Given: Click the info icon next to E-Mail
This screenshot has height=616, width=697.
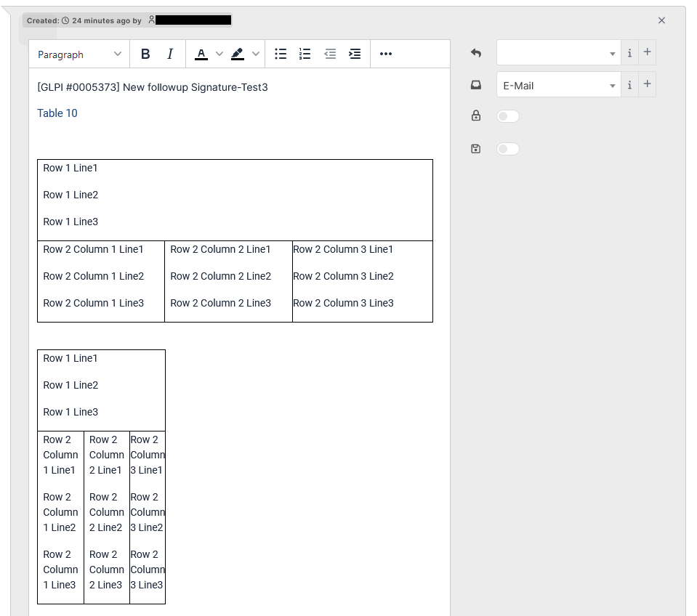Looking at the screenshot, I should 629,85.
